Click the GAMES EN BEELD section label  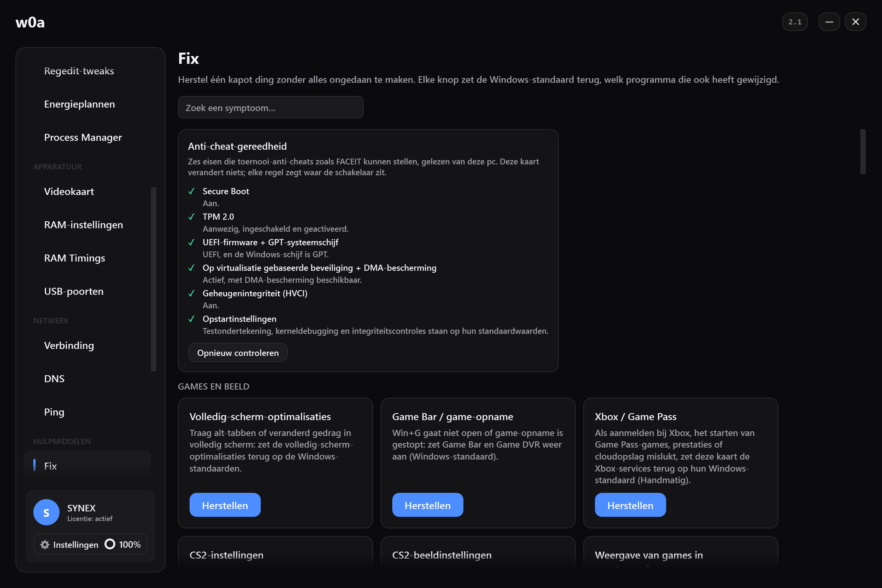[214, 386]
